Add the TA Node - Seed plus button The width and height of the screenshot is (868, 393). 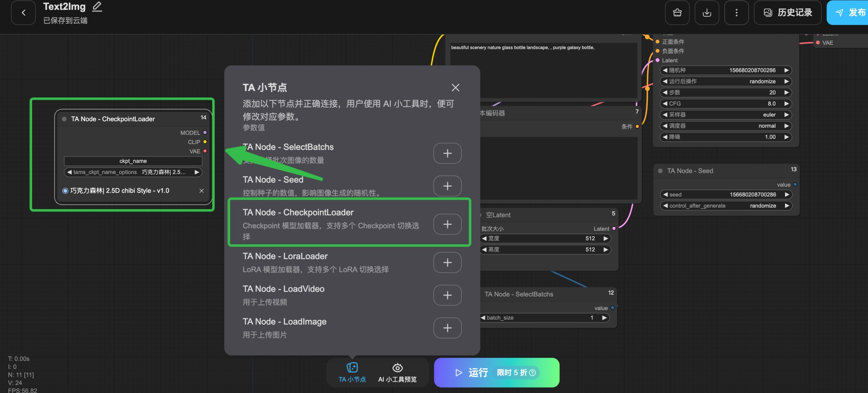click(x=447, y=186)
